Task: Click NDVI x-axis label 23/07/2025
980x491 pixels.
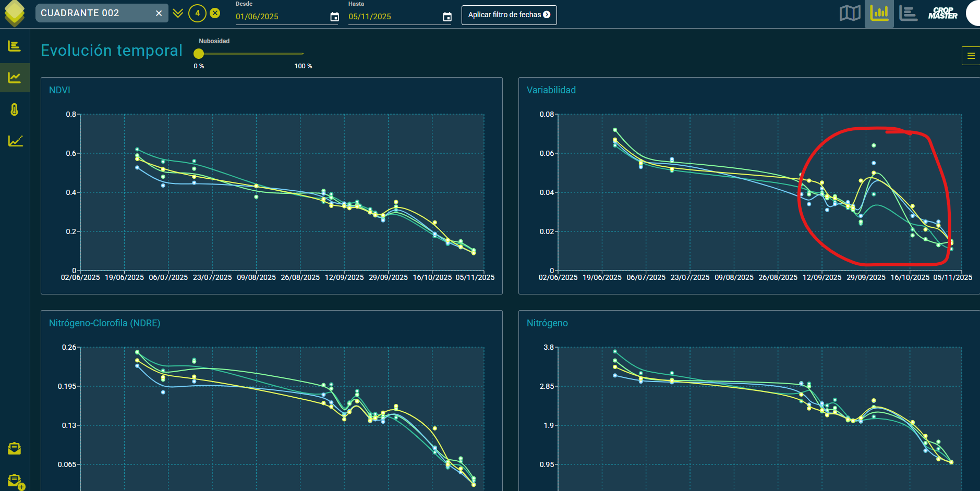Action: 212,277
